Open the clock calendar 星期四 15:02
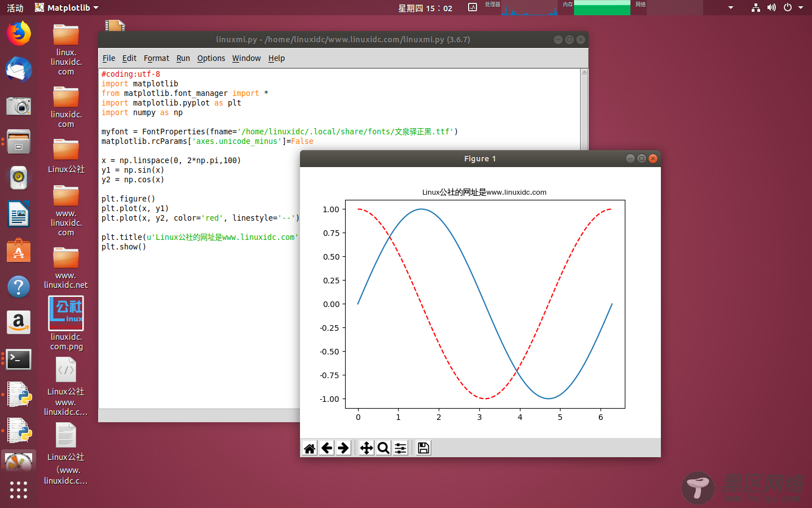The width and height of the screenshot is (812, 508). tap(425, 8)
